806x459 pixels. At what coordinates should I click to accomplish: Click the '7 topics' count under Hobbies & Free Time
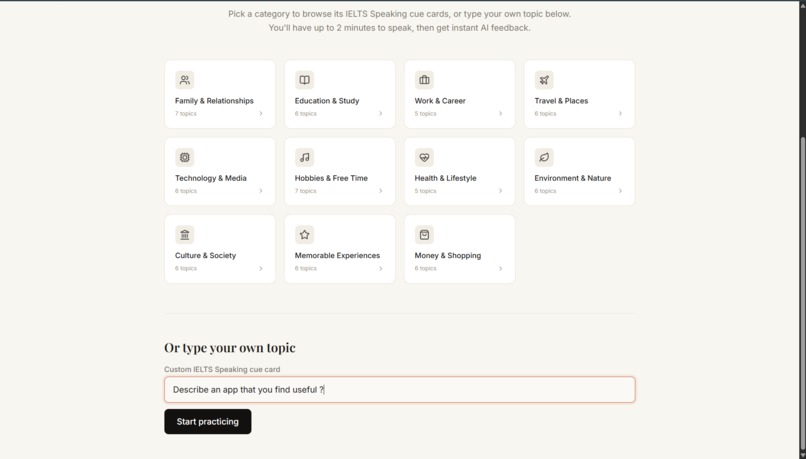click(305, 191)
